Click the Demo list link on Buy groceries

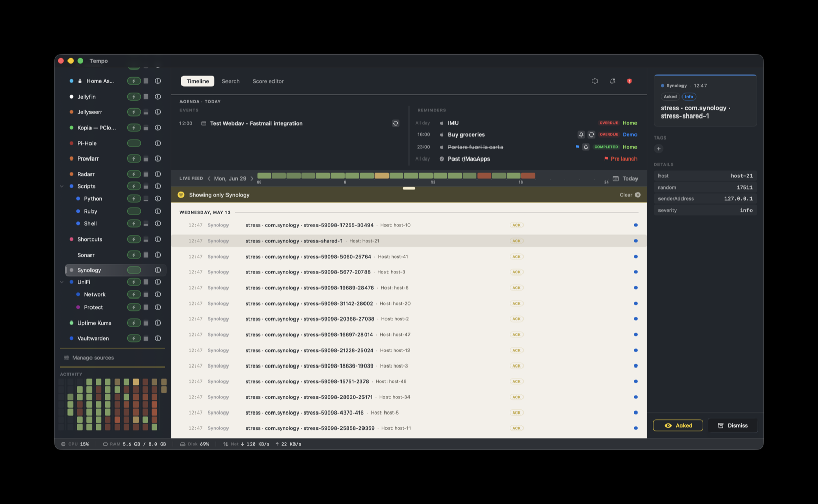click(630, 135)
